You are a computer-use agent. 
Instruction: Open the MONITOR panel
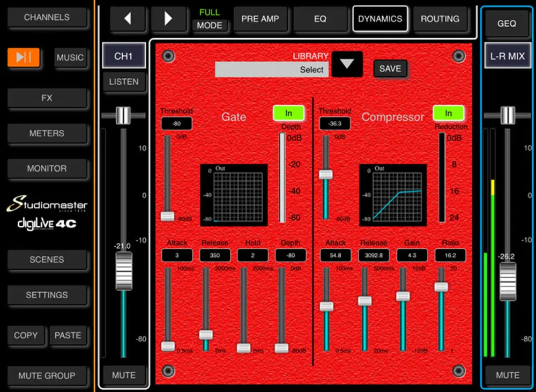[x=47, y=168]
